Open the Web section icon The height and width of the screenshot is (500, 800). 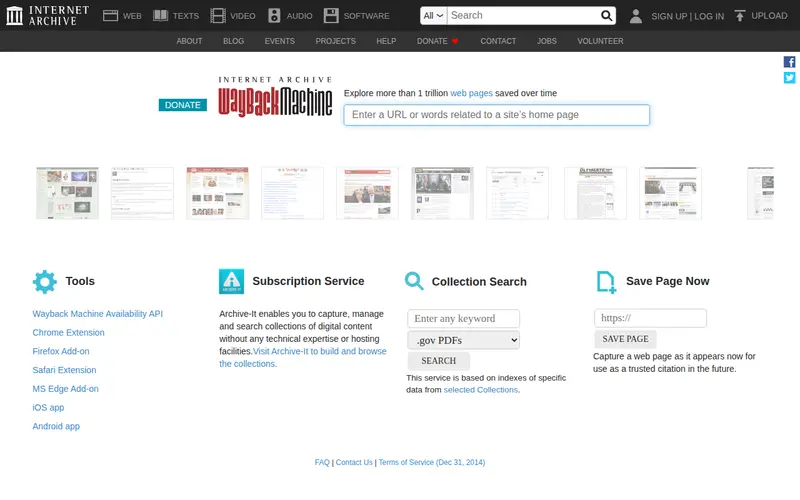[x=110, y=15]
